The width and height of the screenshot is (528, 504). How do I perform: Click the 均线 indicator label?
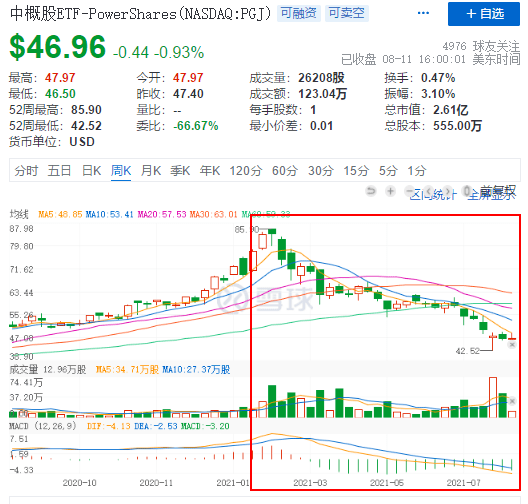(19, 214)
